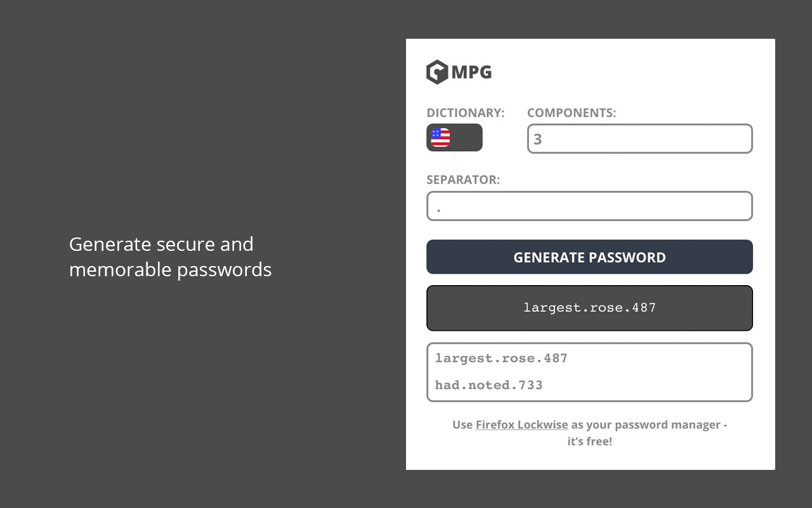Viewport: 812px width, 508px height.
Task: Click the "Generate secure and memorable passwords" tagline
Action: point(170,257)
